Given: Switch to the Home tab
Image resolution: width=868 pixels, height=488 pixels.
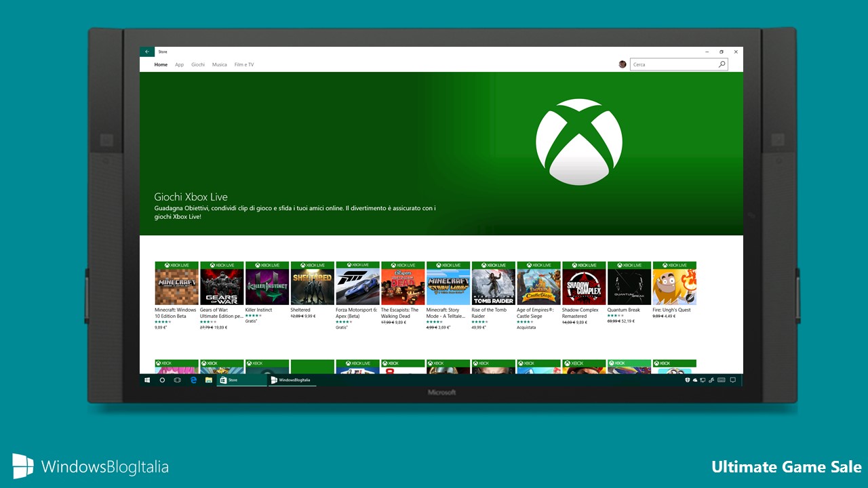Looking at the screenshot, I should 161,64.
